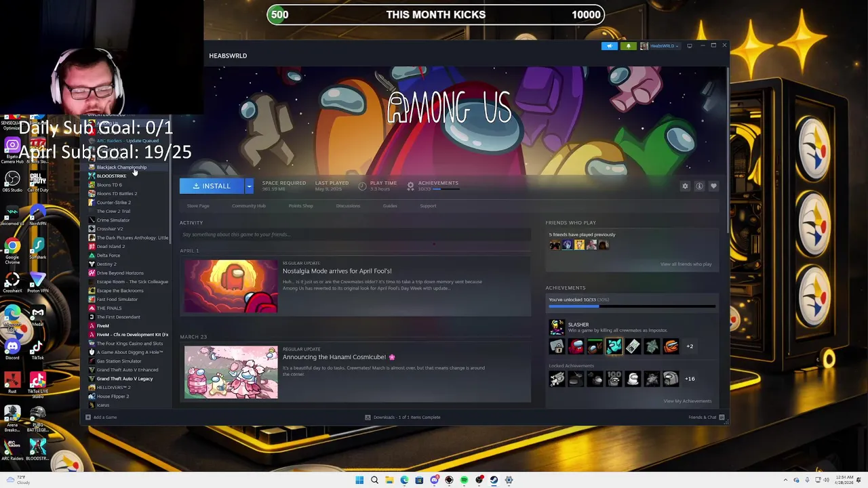This screenshot has height=488, width=868.
Task: Click the Medal desktop icon
Action: (x=38, y=317)
